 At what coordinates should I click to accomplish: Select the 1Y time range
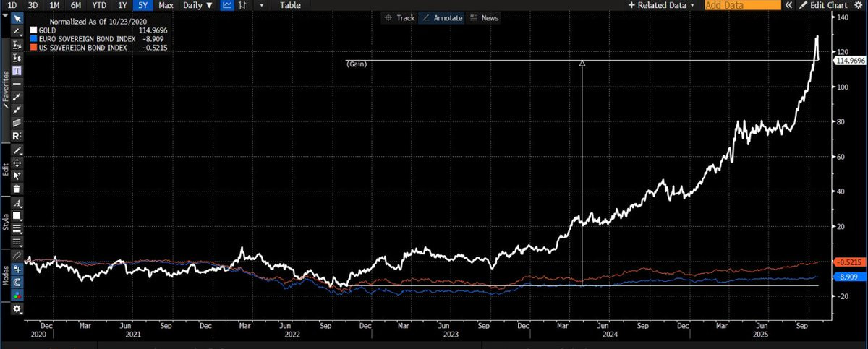pyautogui.click(x=122, y=5)
